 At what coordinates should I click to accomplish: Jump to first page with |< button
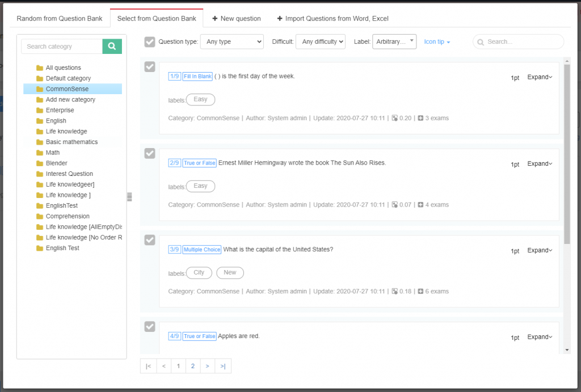coord(148,366)
